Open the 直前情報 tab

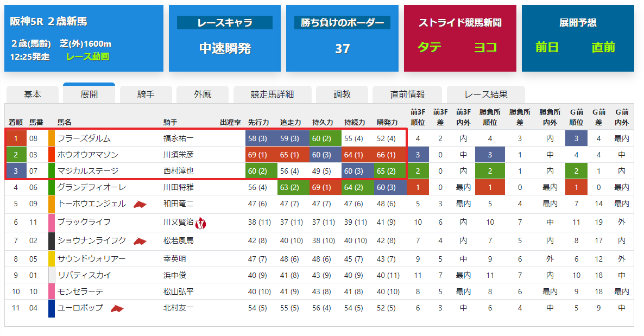click(407, 94)
